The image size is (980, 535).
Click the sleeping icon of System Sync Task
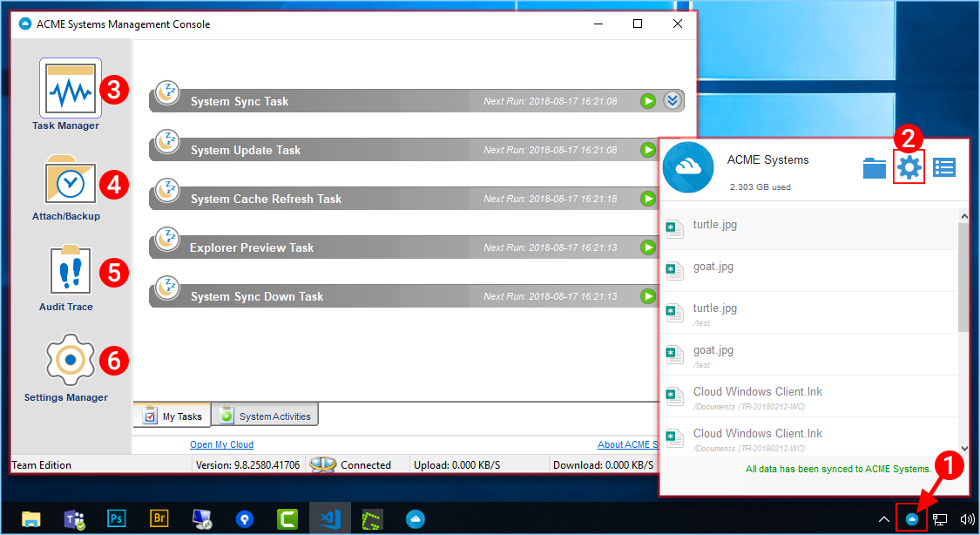167,92
